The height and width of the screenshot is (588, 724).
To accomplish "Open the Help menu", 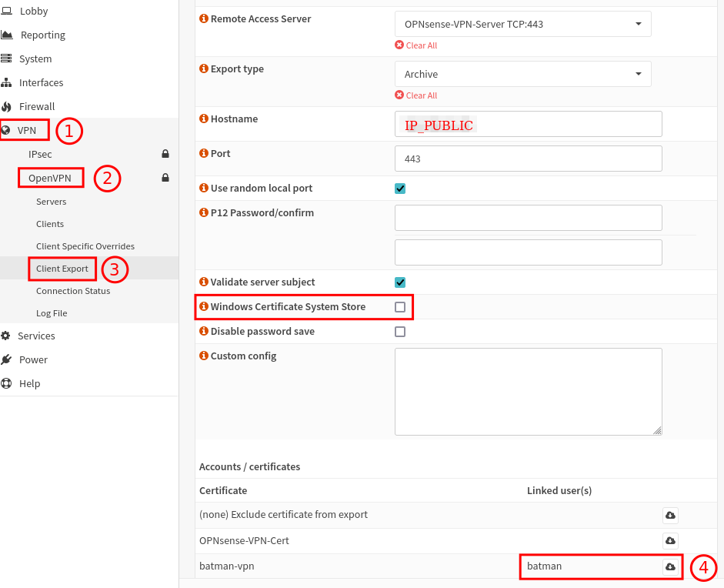I will (x=29, y=384).
